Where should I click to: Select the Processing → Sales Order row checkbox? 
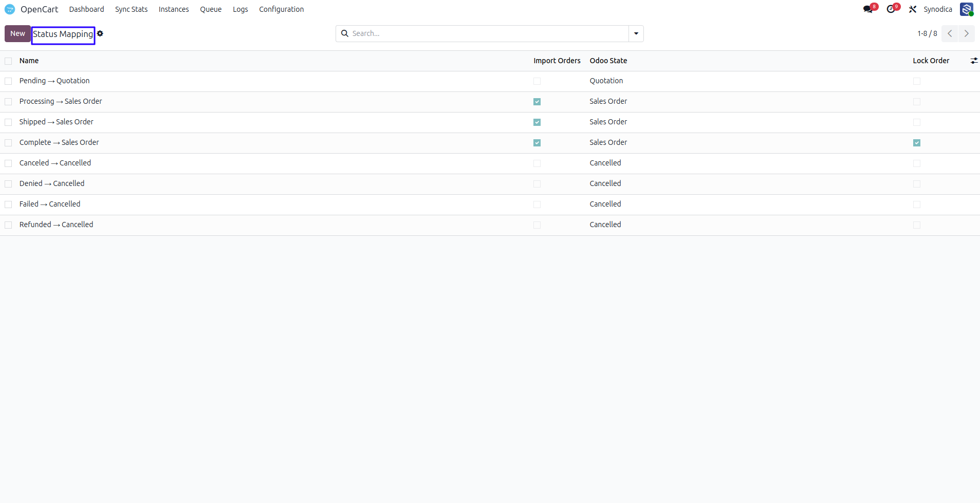[x=8, y=102]
